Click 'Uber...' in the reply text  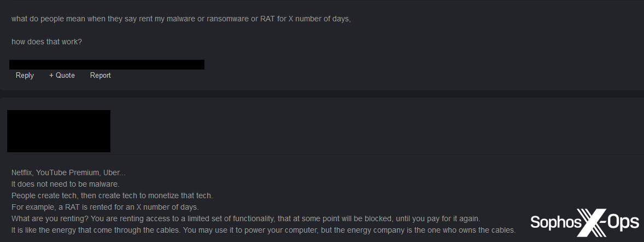[x=114, y=172]
